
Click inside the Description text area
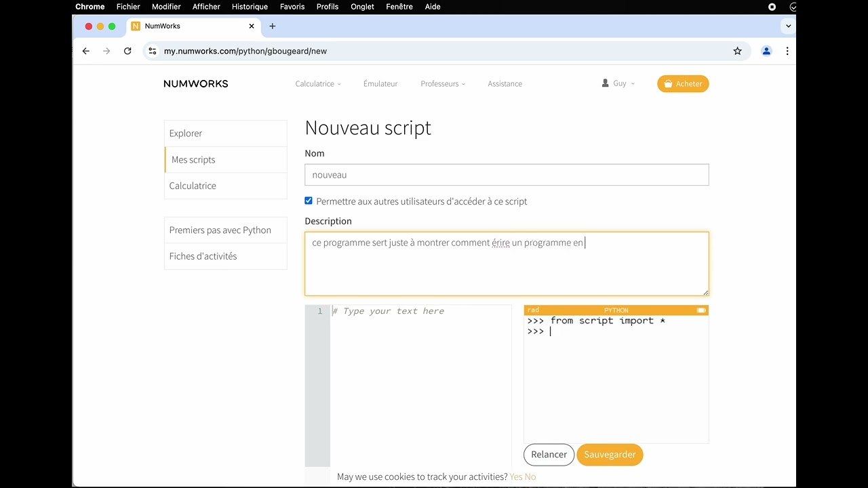(x=507, y=264)
